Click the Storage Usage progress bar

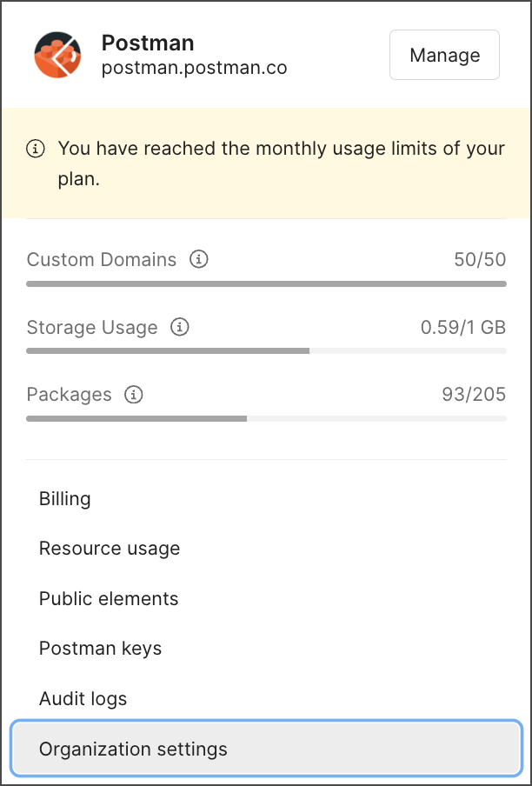266,351
